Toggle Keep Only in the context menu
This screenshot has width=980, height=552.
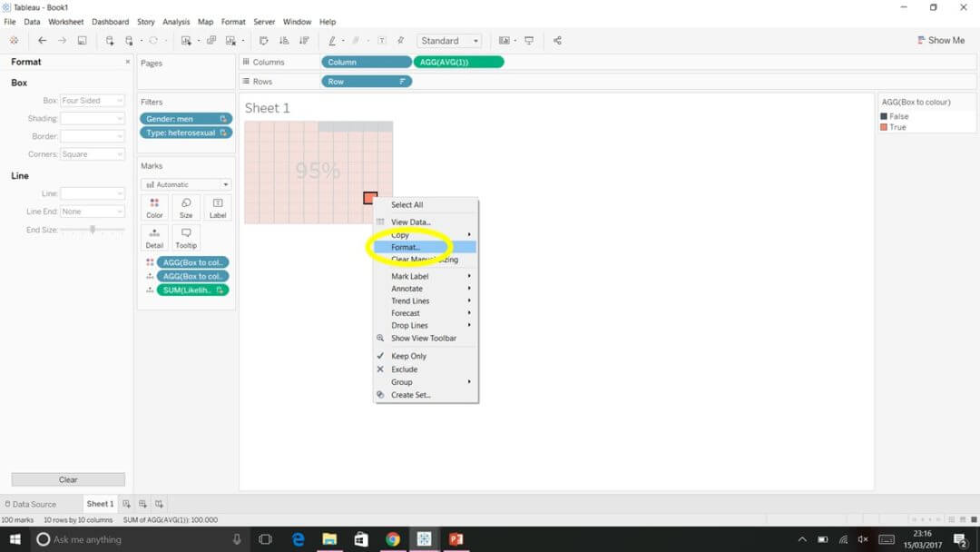click(x=410, y=355)
